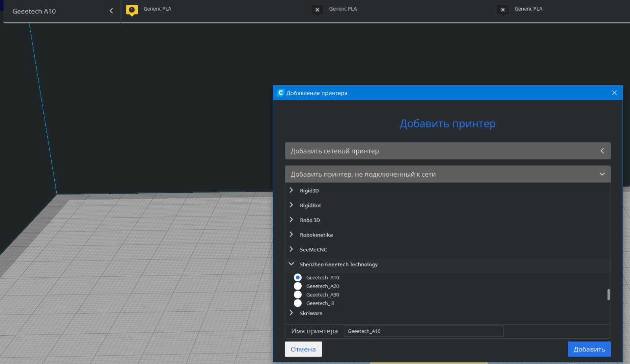
Task: Expand the SeeMeCNC manufacturer group
Action: click(x=291, y=249)
